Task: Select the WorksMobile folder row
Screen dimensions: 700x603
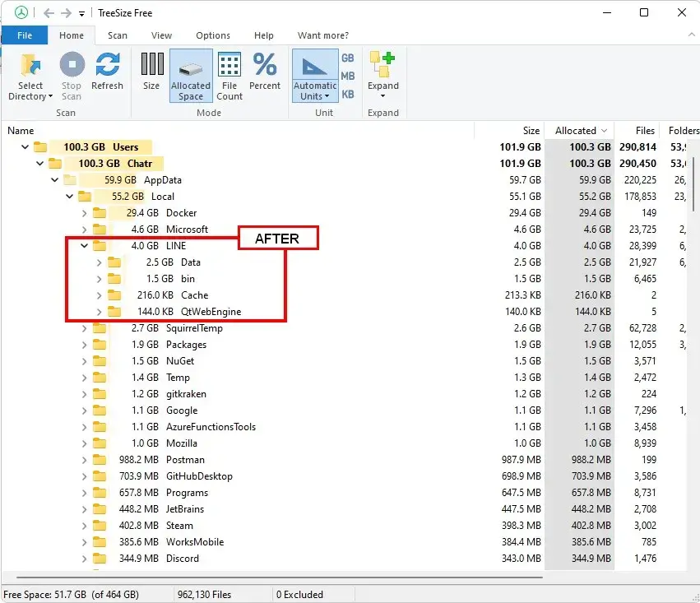Action: [344, 542]
